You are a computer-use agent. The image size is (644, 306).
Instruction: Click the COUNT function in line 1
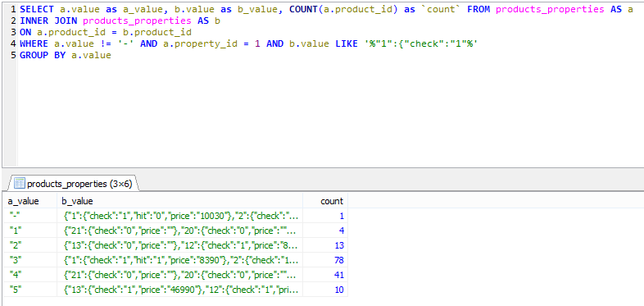click(x=303, y=9)
